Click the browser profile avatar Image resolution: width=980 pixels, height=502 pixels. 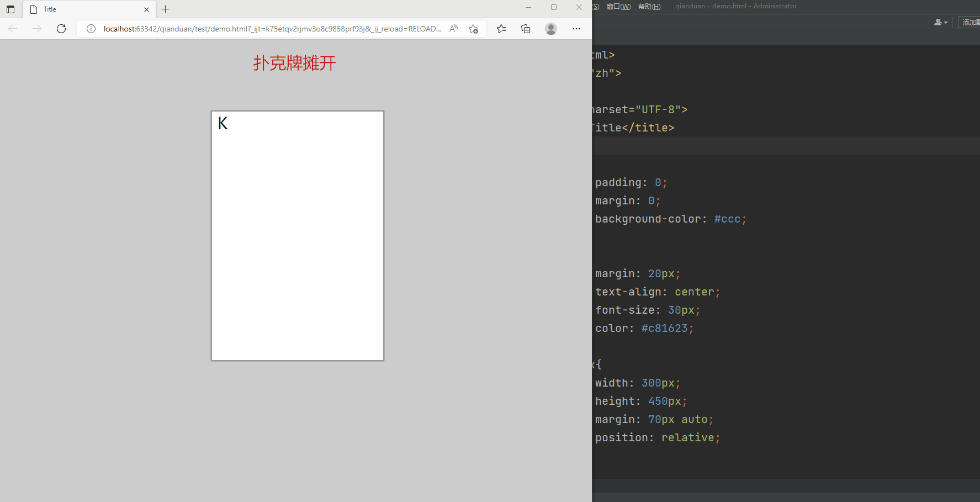point(551,29)
